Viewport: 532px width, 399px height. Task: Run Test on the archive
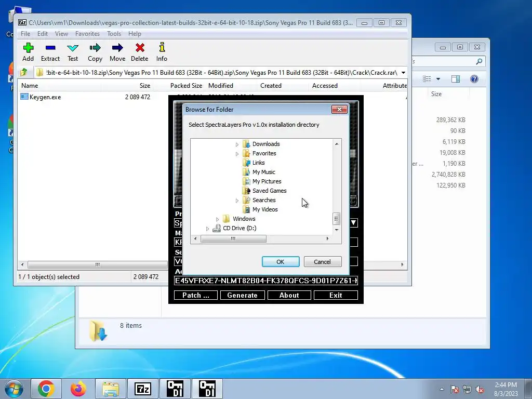pos(73,52)
